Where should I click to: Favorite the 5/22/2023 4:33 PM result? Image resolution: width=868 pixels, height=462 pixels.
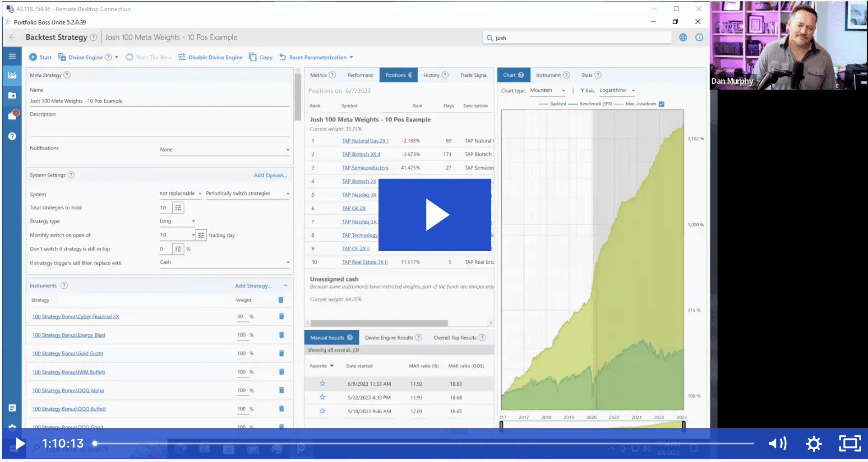point(323,397)
